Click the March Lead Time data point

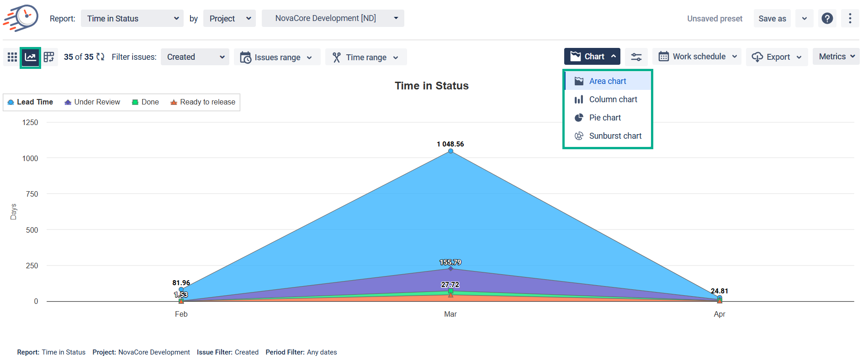[450, 151]
